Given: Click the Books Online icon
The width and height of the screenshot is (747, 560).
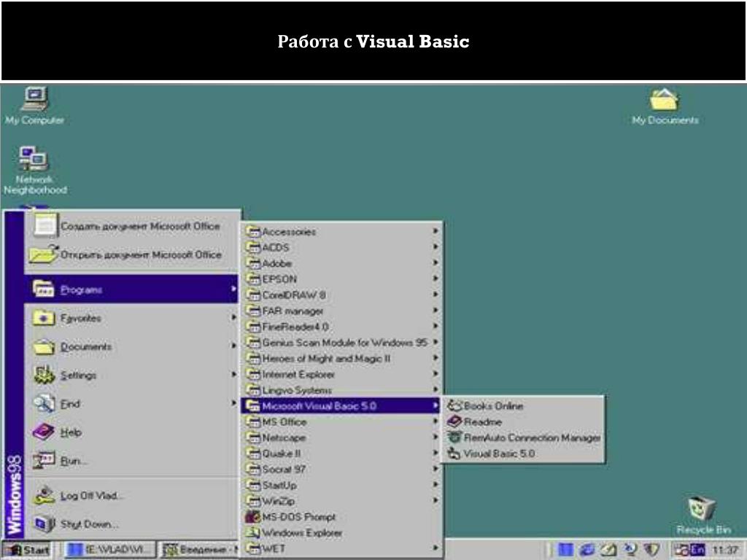Looking at the screenshot, I should (x=454, y=405).
